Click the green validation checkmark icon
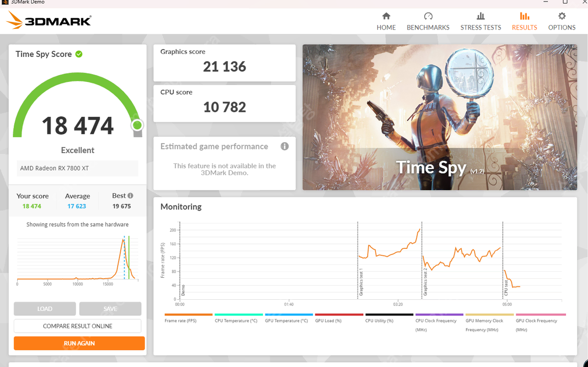 tap(79, 54)
